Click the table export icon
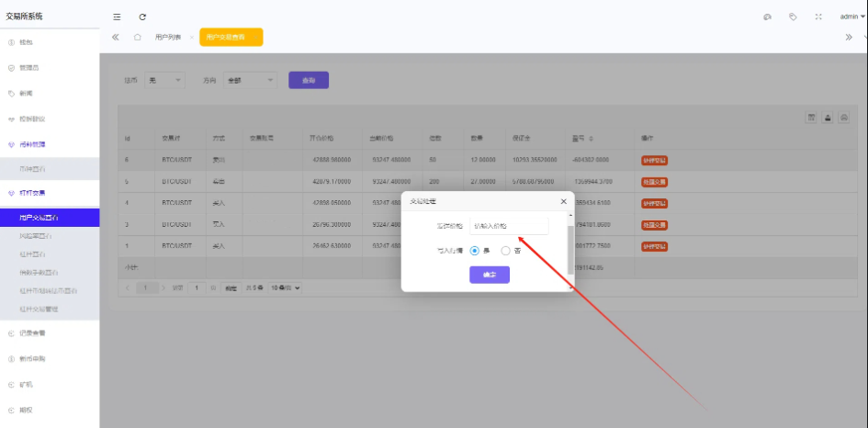Screen dimensions: 868x428 828,118
